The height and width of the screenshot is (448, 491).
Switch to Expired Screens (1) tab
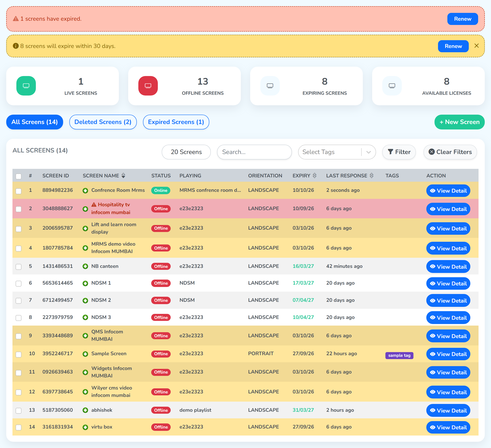tap(176, 122)
